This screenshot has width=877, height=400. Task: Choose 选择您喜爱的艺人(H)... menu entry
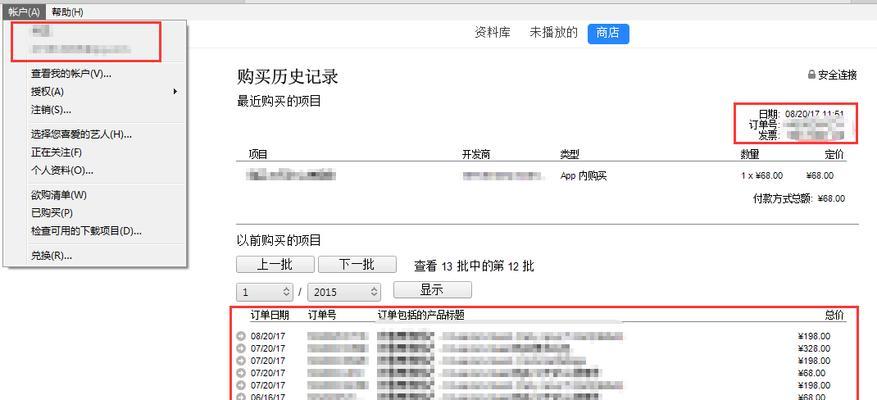coord(81,134)
